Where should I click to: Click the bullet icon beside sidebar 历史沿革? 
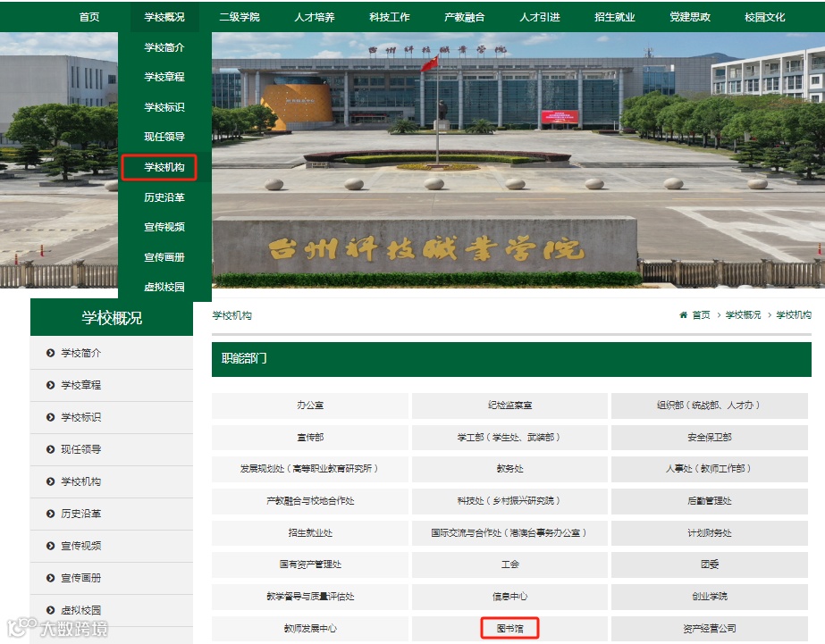[51, 513]
